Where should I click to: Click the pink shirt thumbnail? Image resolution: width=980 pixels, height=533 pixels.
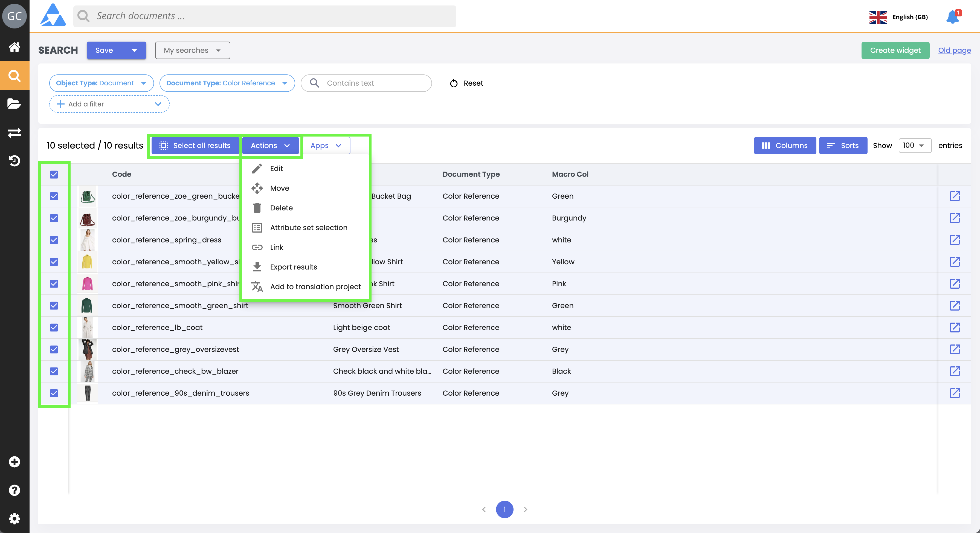click(87, 284)
